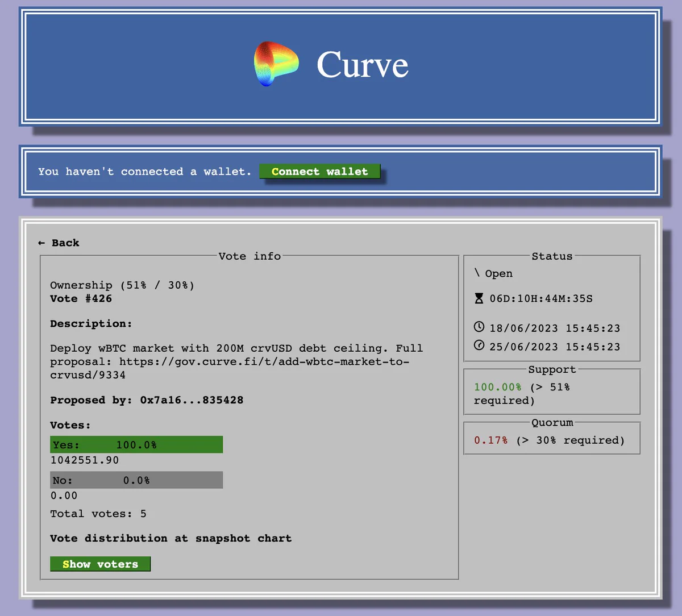Click 'Vote distribution at snapshot chart' heading
The width and height of the screenshot is (682, 616).
point(170,538)
